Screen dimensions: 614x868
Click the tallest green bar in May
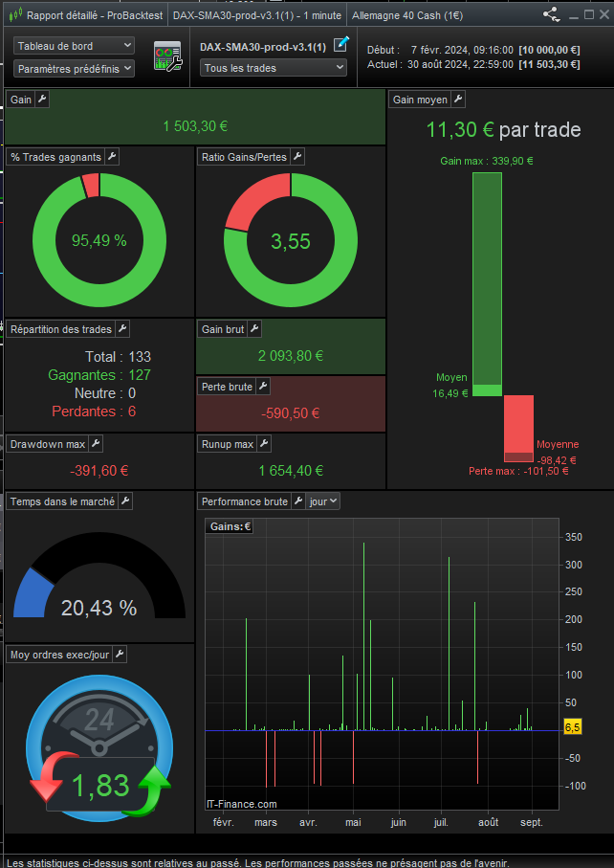(363, 636)
